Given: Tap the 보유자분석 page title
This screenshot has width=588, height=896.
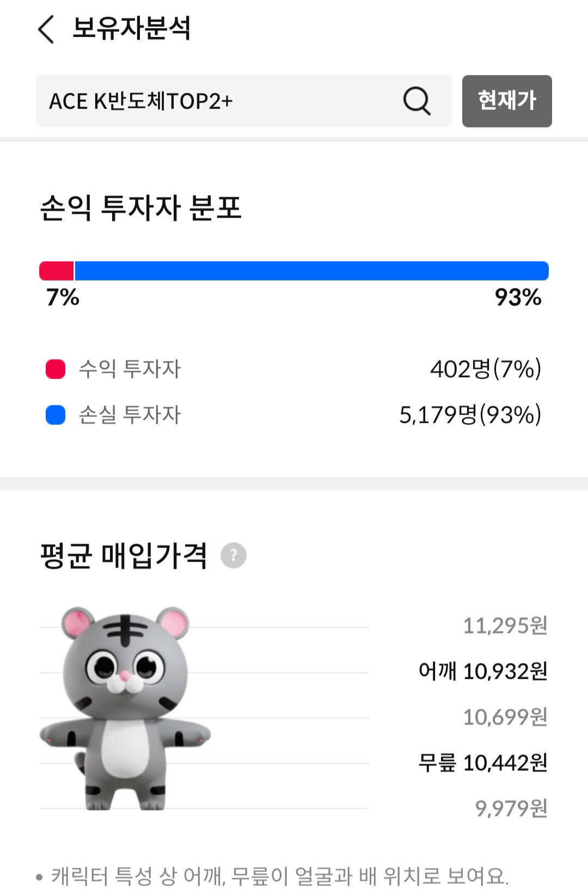Looking at the screenshot, I should (131, 28).
